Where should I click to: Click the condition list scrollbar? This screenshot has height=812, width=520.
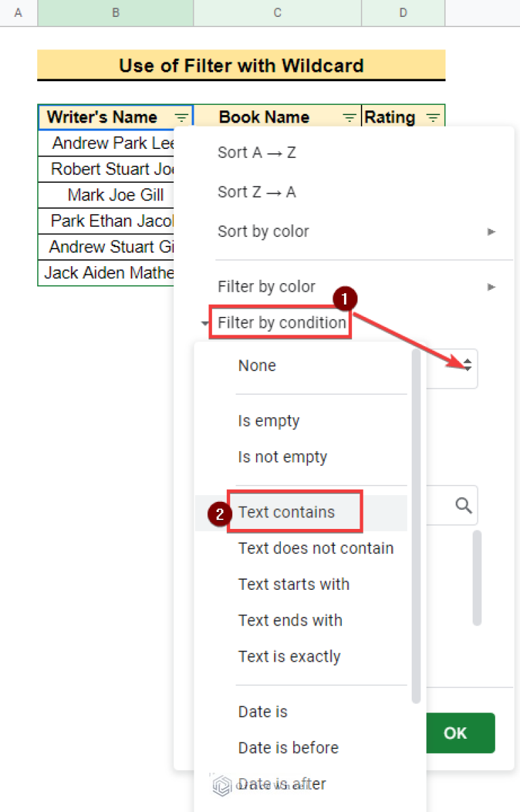pos(416,528)
